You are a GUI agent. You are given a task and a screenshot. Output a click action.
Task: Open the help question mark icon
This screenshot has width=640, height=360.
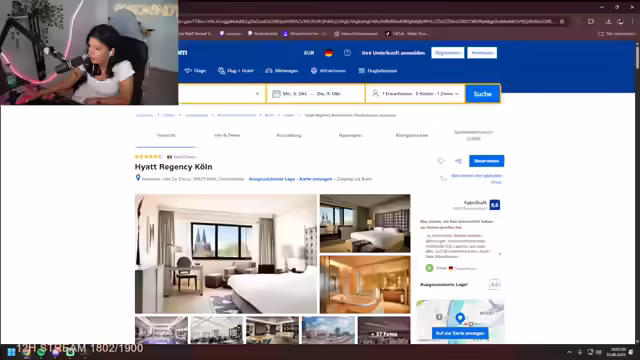(x=347, y=53)
